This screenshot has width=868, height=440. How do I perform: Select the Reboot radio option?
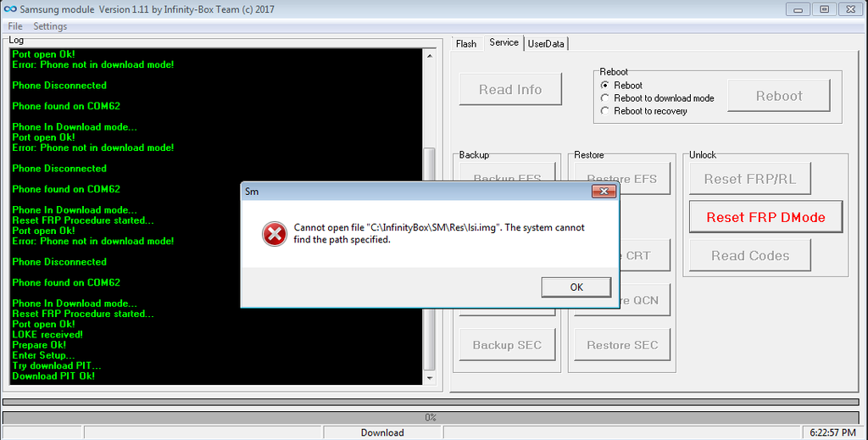point(605,86)
